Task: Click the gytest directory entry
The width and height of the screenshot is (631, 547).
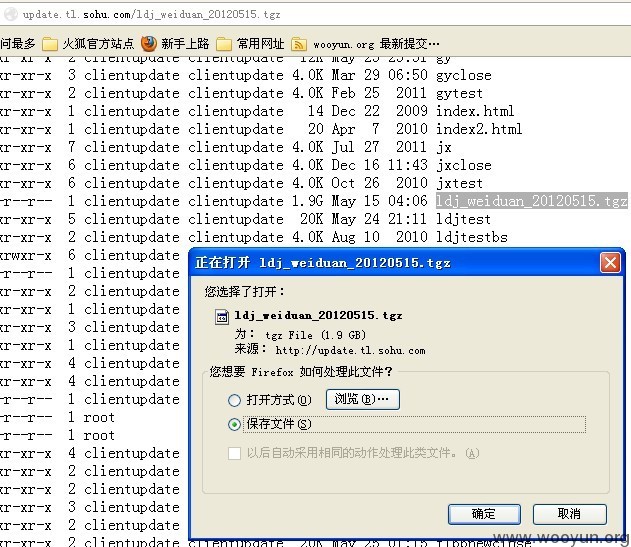Action: [459, 93]
